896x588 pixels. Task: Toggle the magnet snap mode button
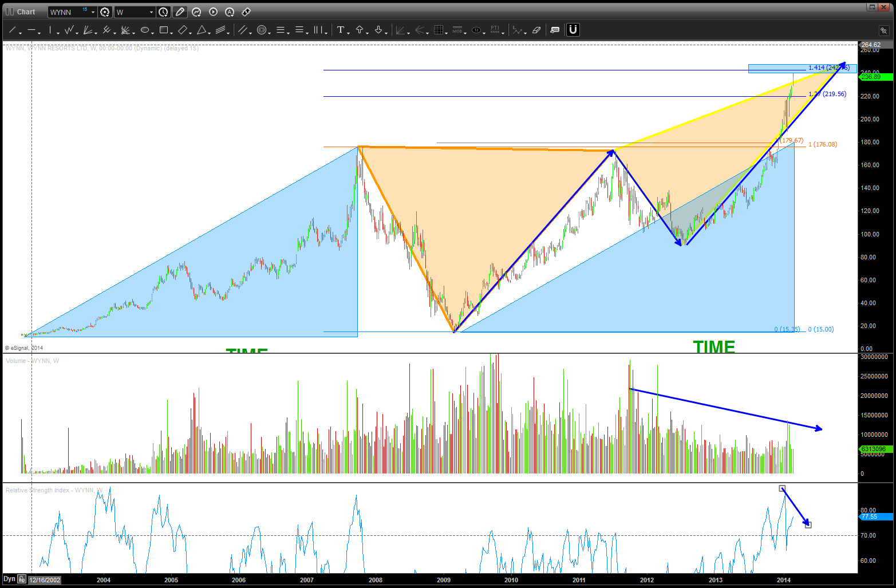click(573, 30)
